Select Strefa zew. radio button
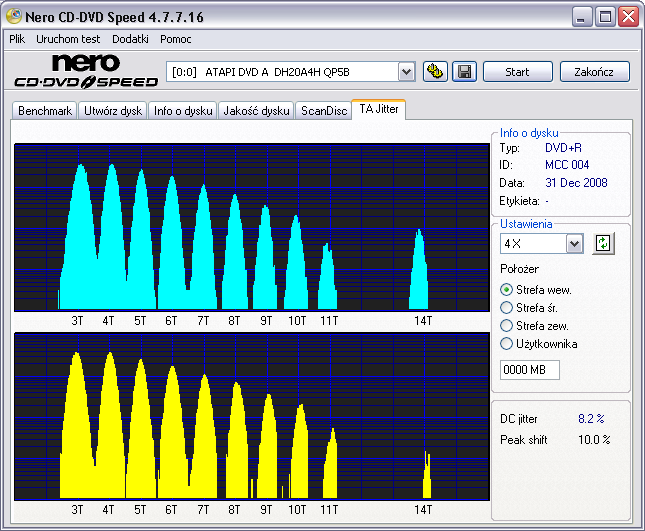The height and width of the screenshot is (531, 645). (x=506, y=326)
